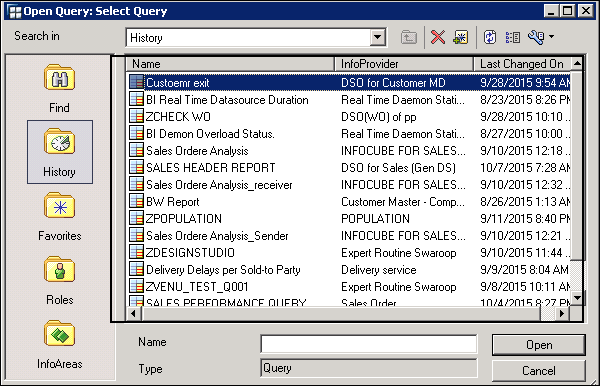Sort by the Name column header
The height and width of the screenshot is (386, 600).
(230, 64)
